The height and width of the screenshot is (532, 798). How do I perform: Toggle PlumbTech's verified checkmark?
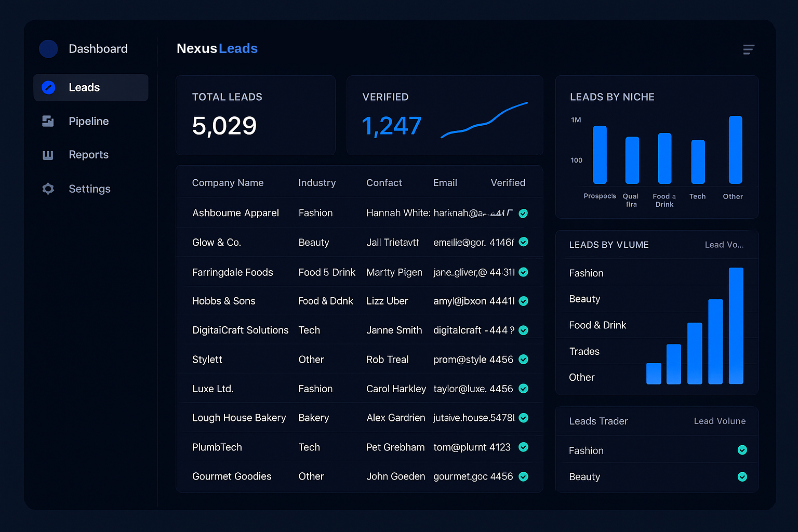523,447
